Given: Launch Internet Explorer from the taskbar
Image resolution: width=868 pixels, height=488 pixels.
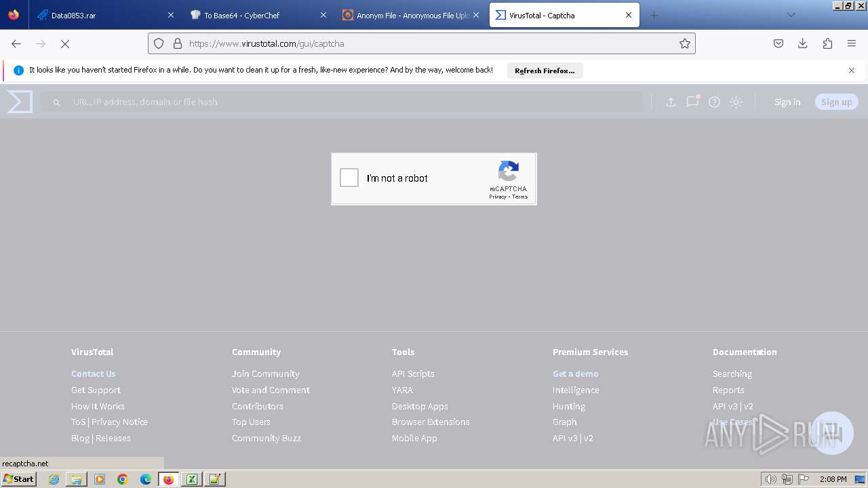Looking at the screenshot, I should tap(54, 479).
